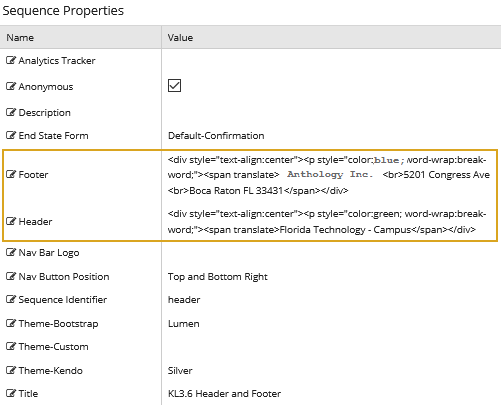Screen dimensions: 501x408
Task: Select the Default-Confirmation value
Action: tap(216, 136)
